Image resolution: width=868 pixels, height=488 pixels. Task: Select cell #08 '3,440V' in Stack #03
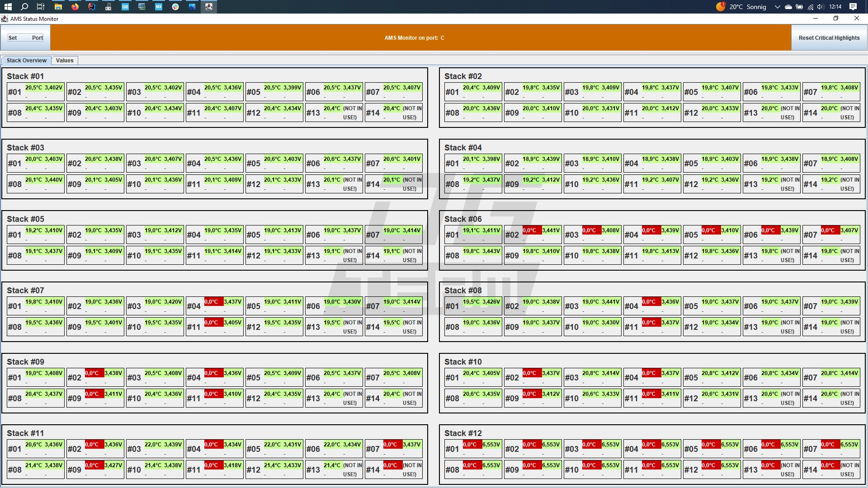pyautogui.click(x=36, y=184)
